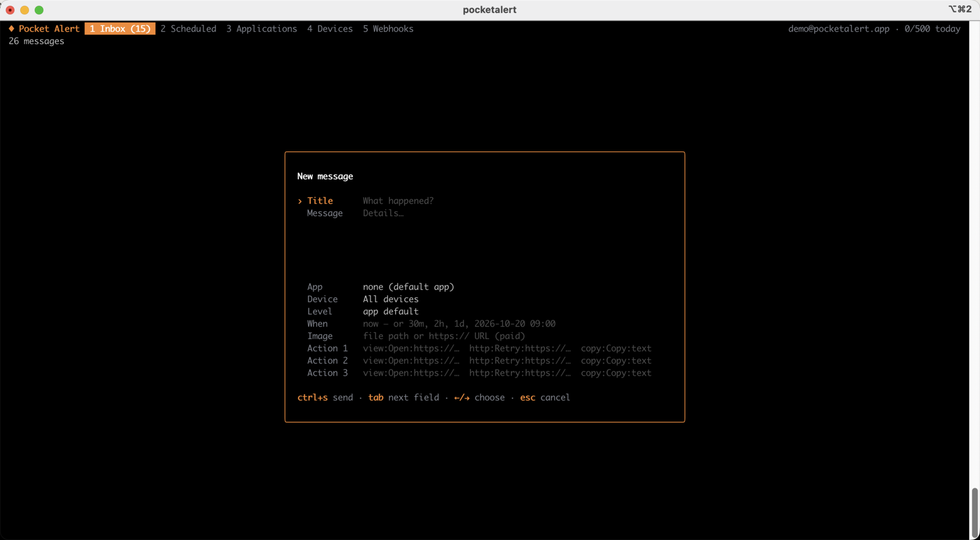Click the ctrl+s send shortcut
Image resolution: width=980 pixels, height=540 pixels.
tap(325, 397)
